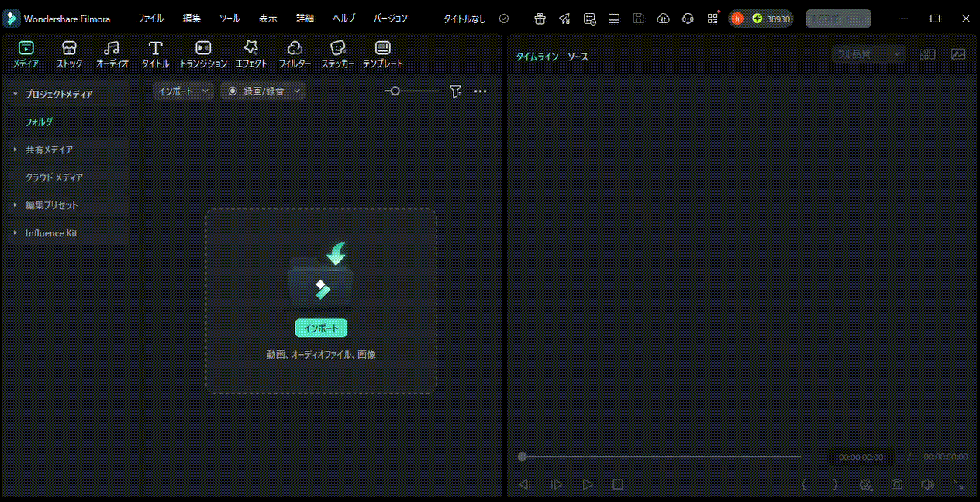Open the 録画/録音 dropdown
This screenshot has width=980, height=502.
263,91
